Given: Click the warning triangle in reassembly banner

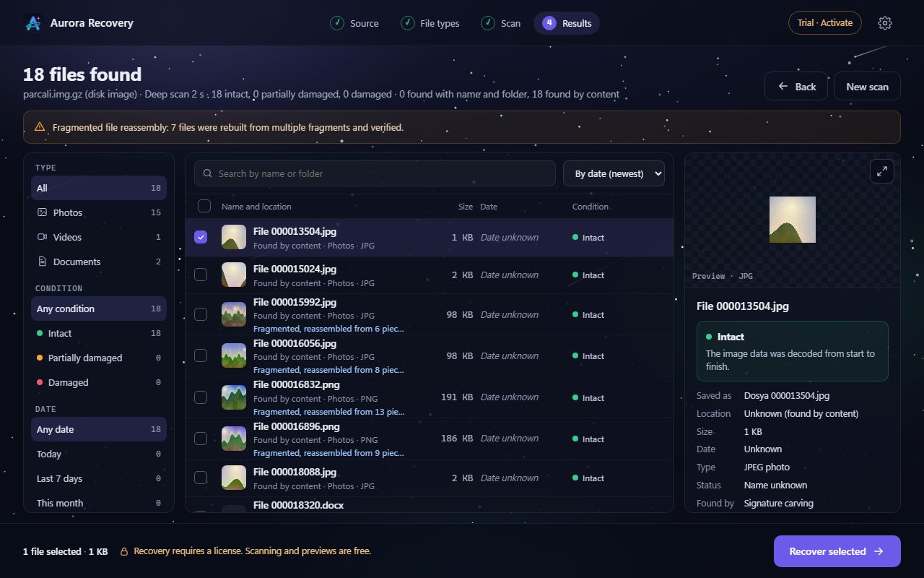Looking at the screenshot, I should (40, 127).
